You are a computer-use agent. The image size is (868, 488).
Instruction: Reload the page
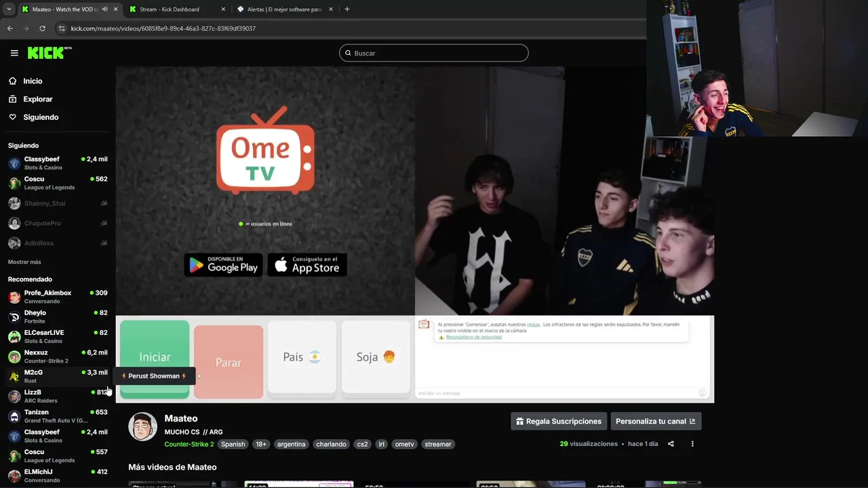[42, 28]
